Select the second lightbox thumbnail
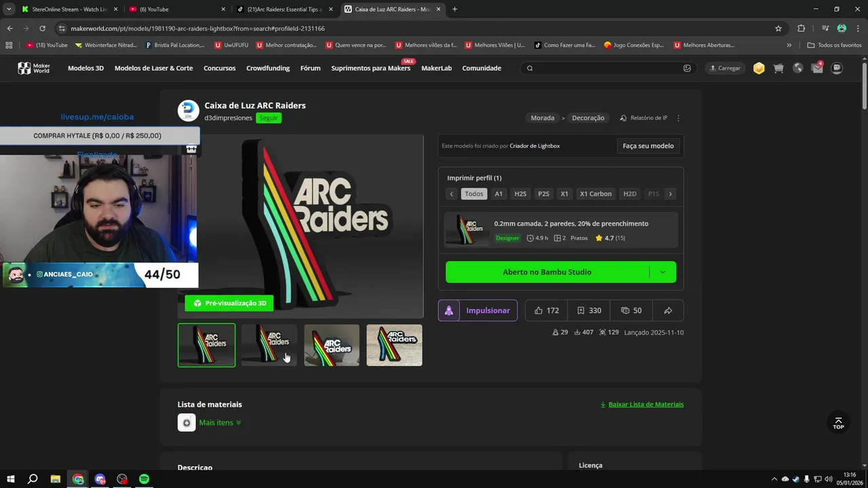This screenshot has height=488, width=868. [x=269, y=345]
